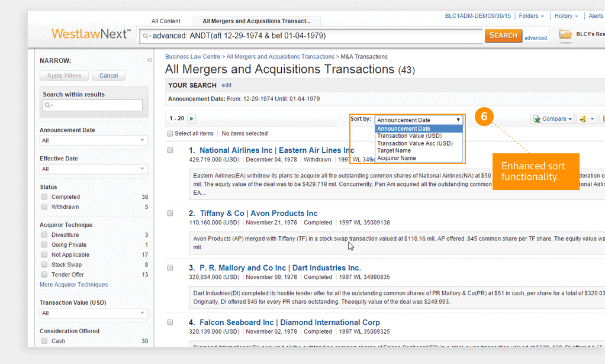Check the Completed status filter
Screen dimensions: 605x364
(44, 197)
